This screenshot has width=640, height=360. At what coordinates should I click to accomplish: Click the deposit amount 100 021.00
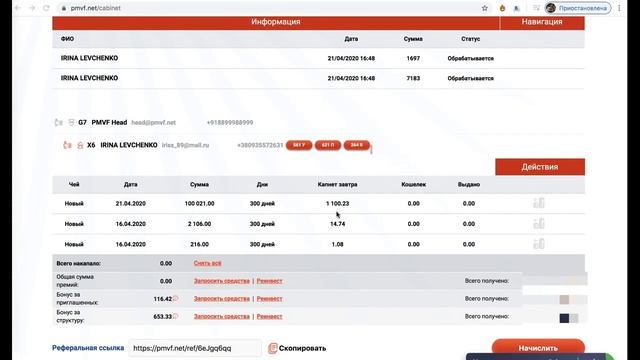pos(200,203)
